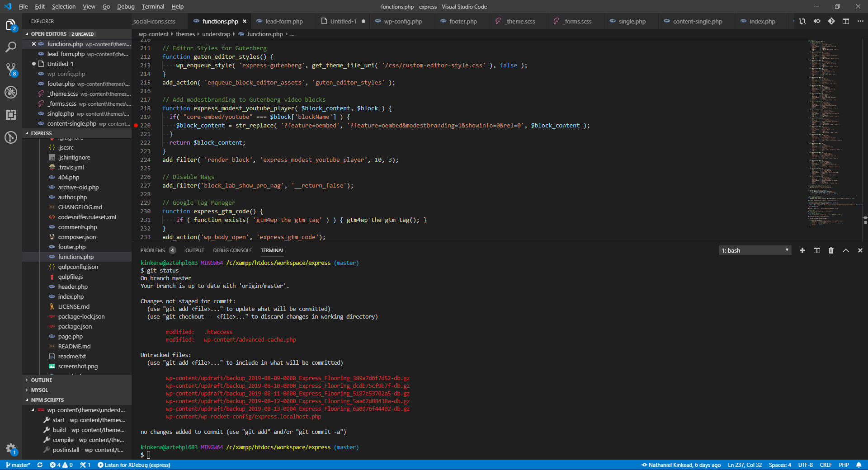Open Manage gear icon in activity bar

[x=11, y=448]
